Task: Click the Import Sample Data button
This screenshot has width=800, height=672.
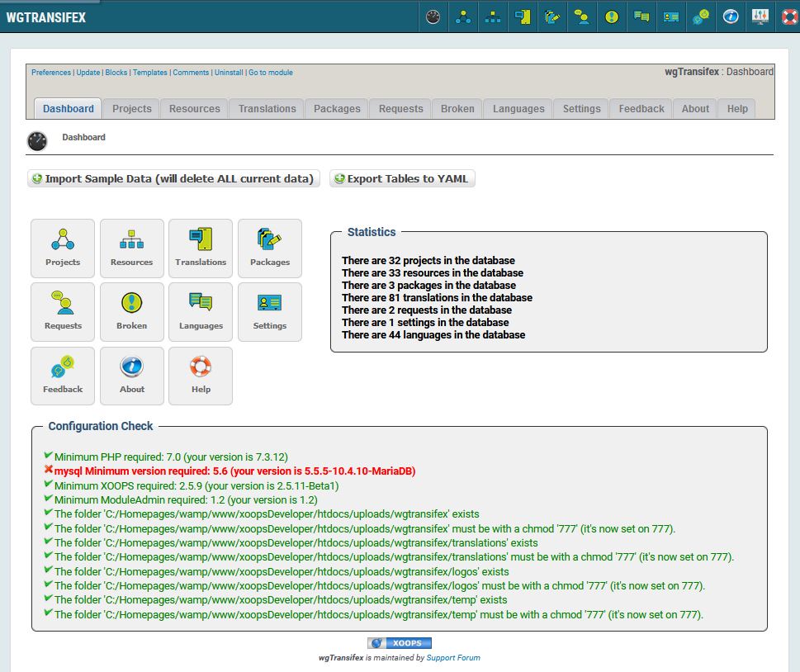Action: [x=174, y=179]
